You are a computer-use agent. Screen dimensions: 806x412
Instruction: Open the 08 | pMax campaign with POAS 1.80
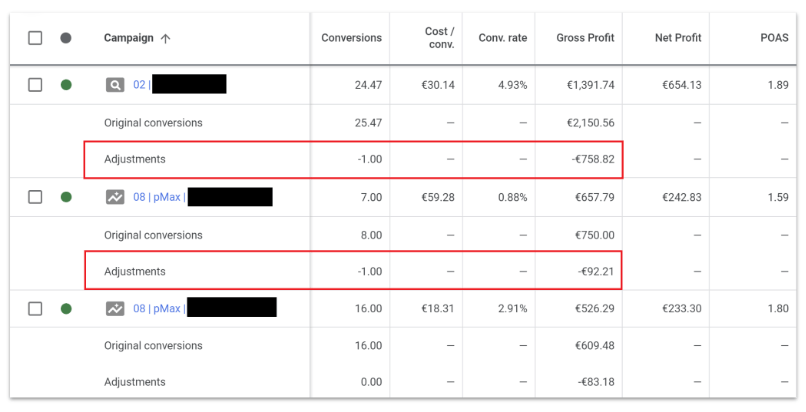pyautogui.click(x=159, y=309)
